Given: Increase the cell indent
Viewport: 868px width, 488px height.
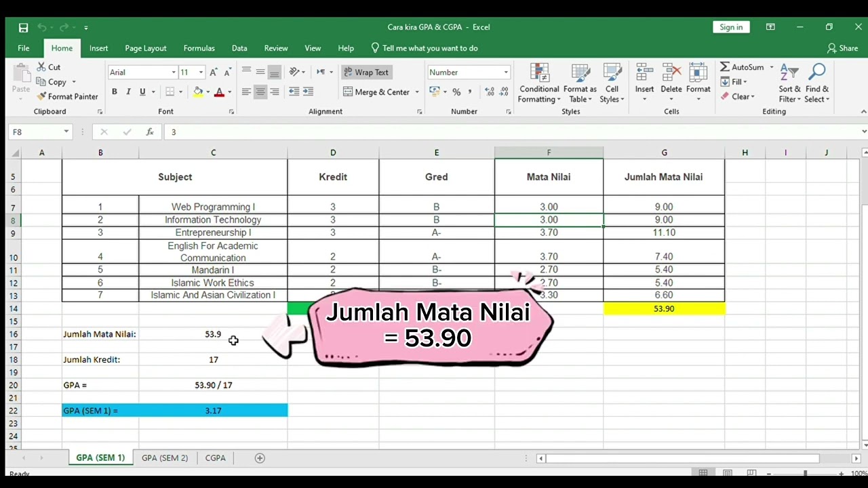Looking at the screenshot, I should click(x=308, y=91).
